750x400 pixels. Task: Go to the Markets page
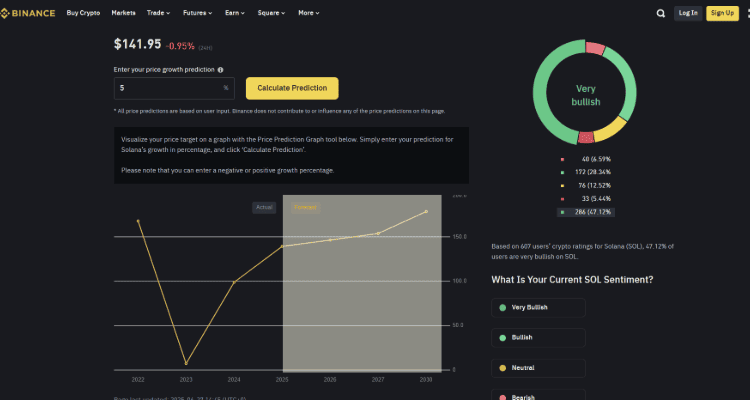(x=124, y=13)
